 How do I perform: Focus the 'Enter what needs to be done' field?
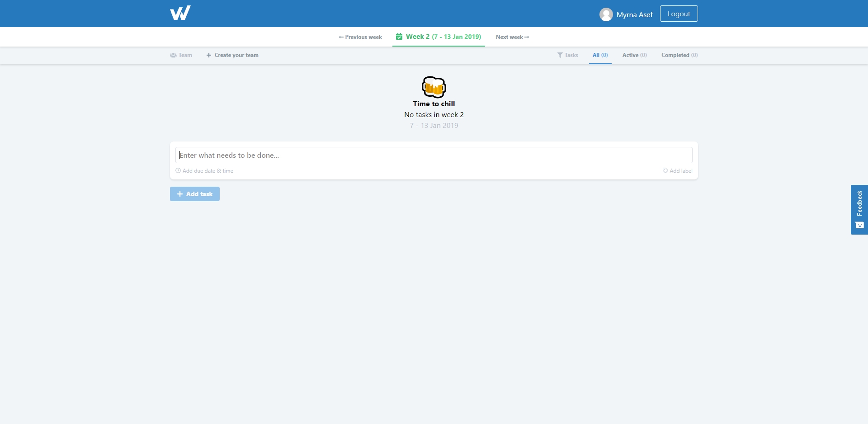point(434,155)
